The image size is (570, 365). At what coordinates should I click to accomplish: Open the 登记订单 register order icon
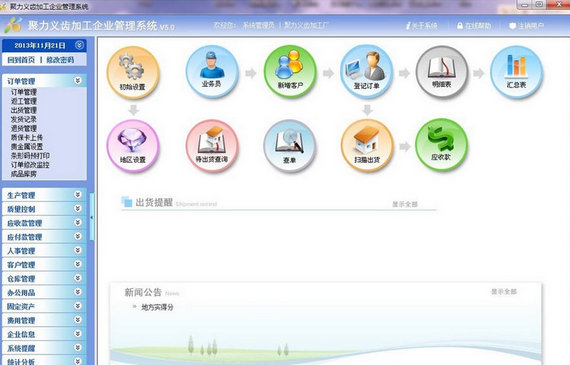(x=367, y=72)
